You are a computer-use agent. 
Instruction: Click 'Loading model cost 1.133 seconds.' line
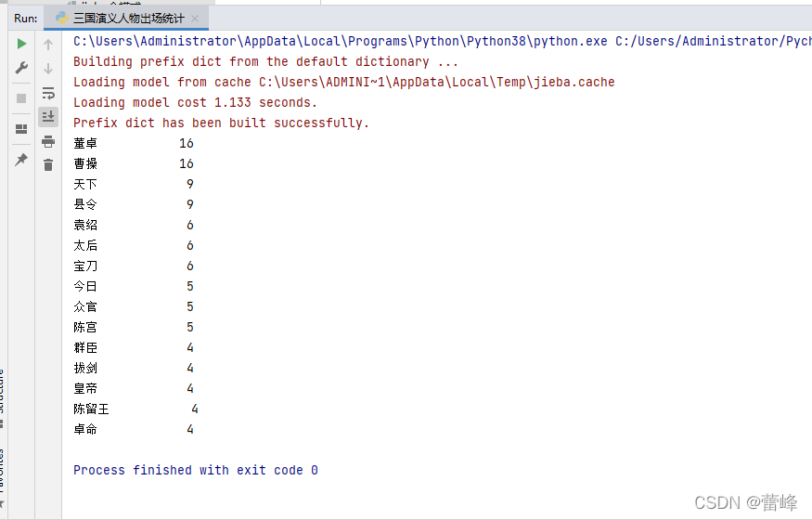point(195,102)
